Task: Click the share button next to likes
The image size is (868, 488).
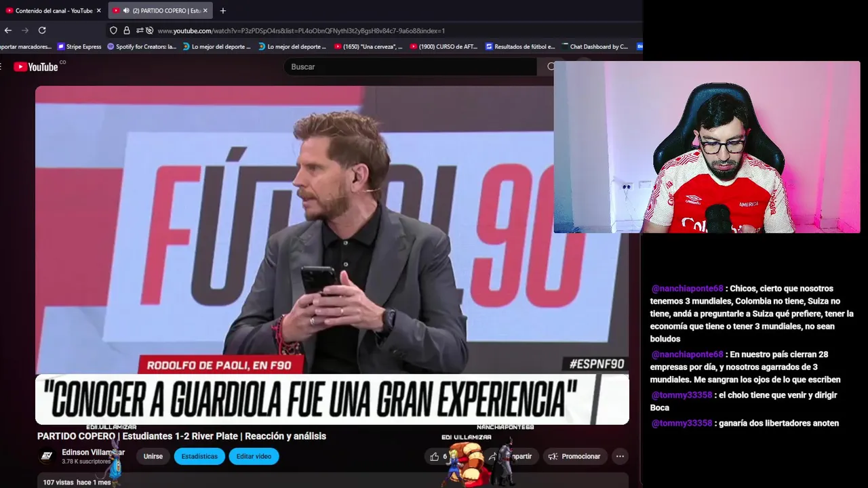Action: tap(512, 456)
